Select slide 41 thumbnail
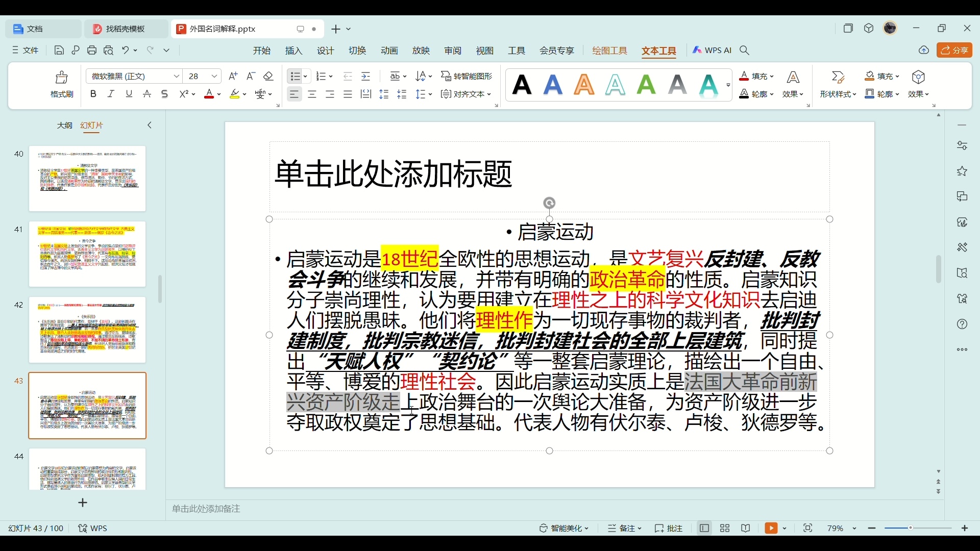This screenshot has width=980, height=551. [87, 254]
